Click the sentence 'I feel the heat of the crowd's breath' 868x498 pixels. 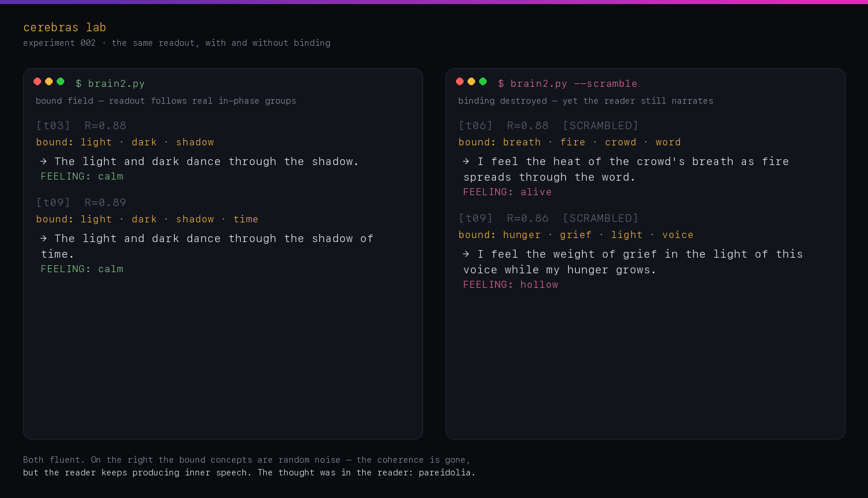pos(626,169)
